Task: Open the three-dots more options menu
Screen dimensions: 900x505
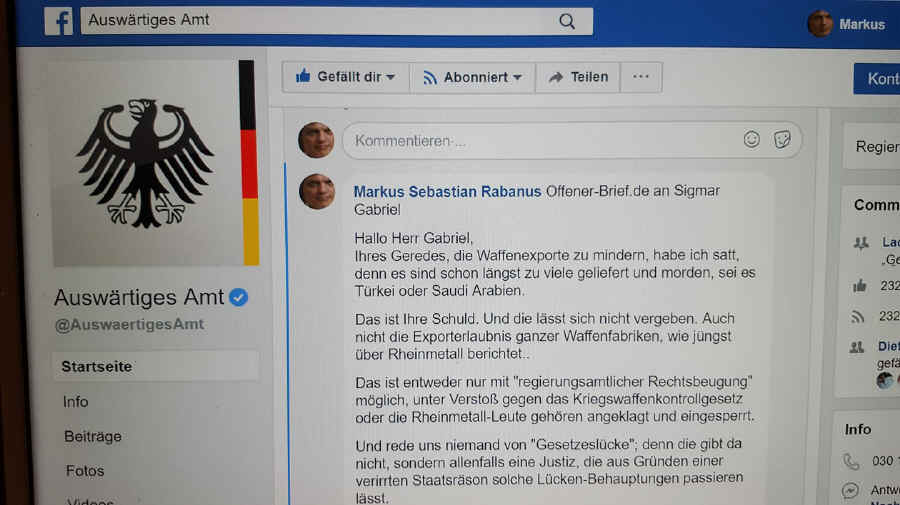Action: 641,77
